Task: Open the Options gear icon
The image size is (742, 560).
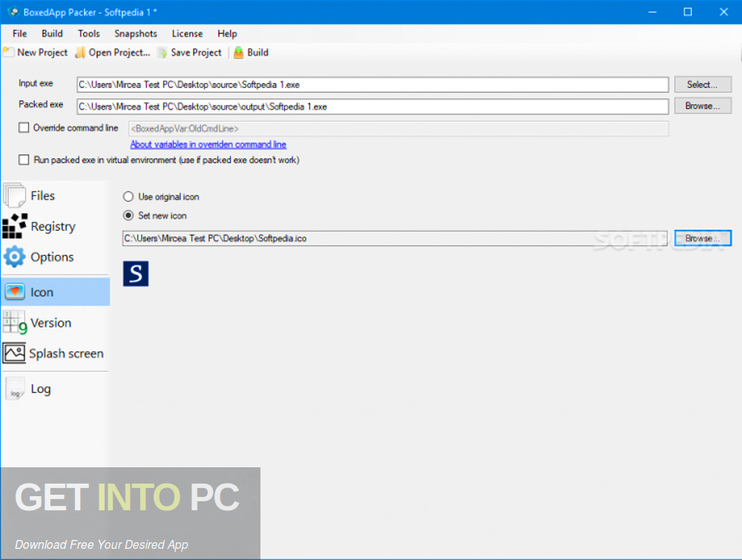Action: pos(15,257)
